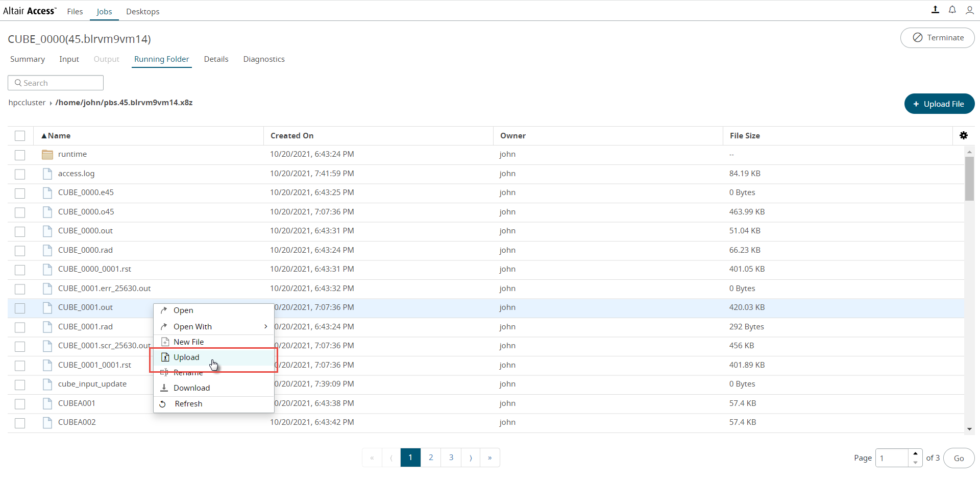The height and width of the screenshot is (481, 980).
Task: Click the runtime folder icon
Action: [x=47, y=154]
